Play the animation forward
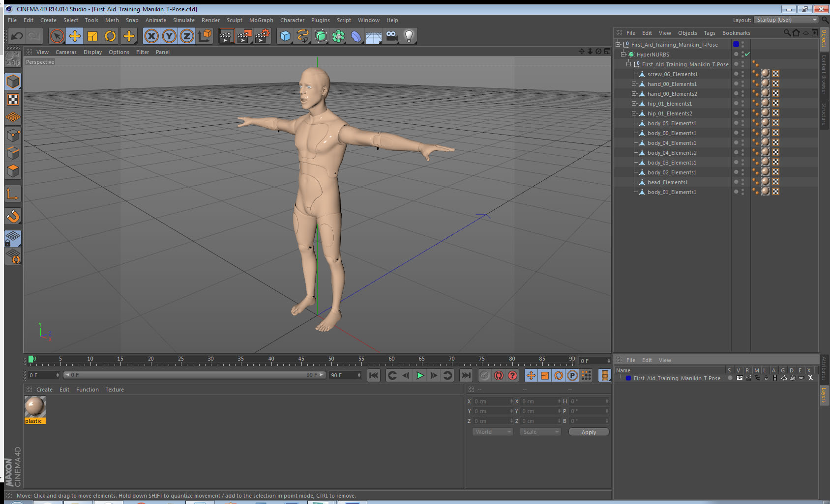 click(x=420, y=375)
